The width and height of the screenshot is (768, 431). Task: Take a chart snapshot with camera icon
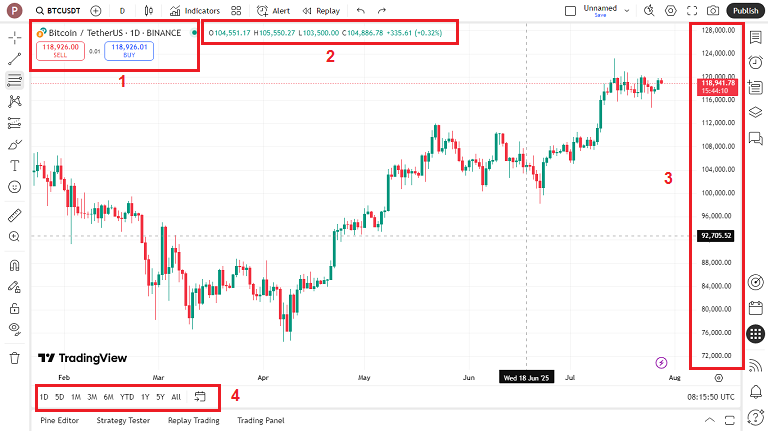click(713, 10)
